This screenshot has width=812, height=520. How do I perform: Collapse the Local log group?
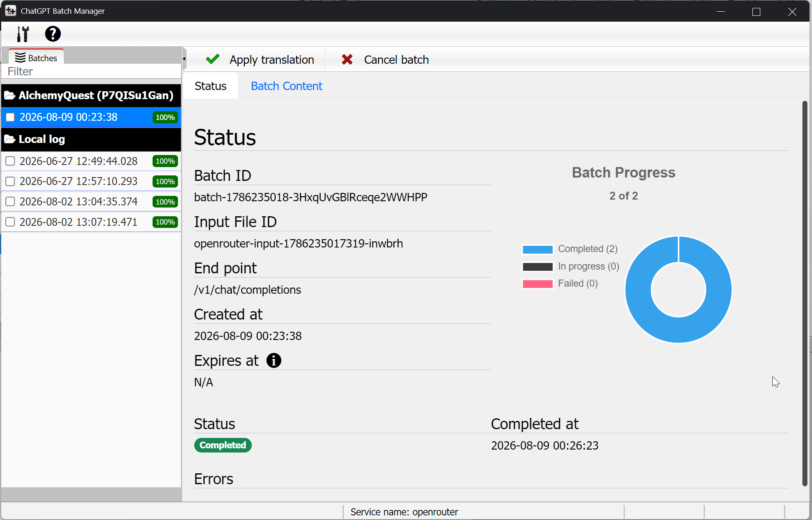91,139
